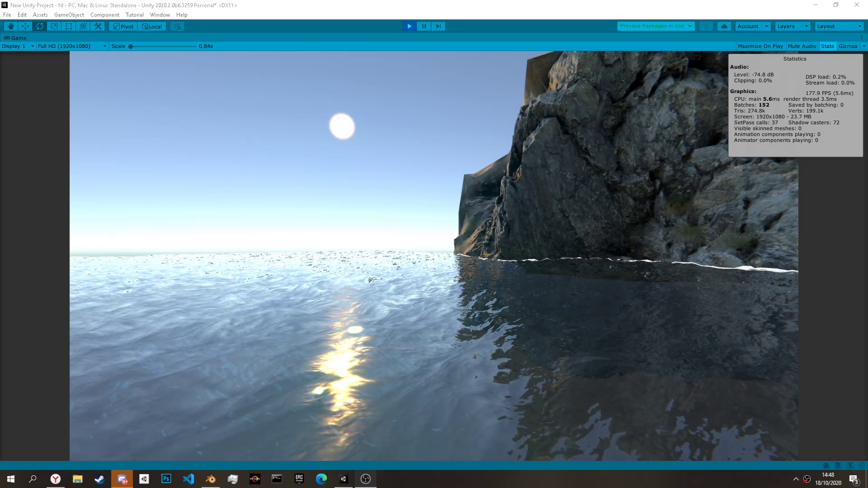This screenshot has width=868, height=488.
Task: Click the checkmark progress status icon
Action: [x=862, y=465]
